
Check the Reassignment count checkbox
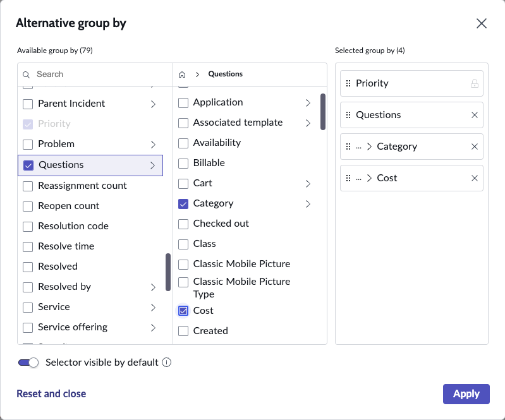point(28,186)
